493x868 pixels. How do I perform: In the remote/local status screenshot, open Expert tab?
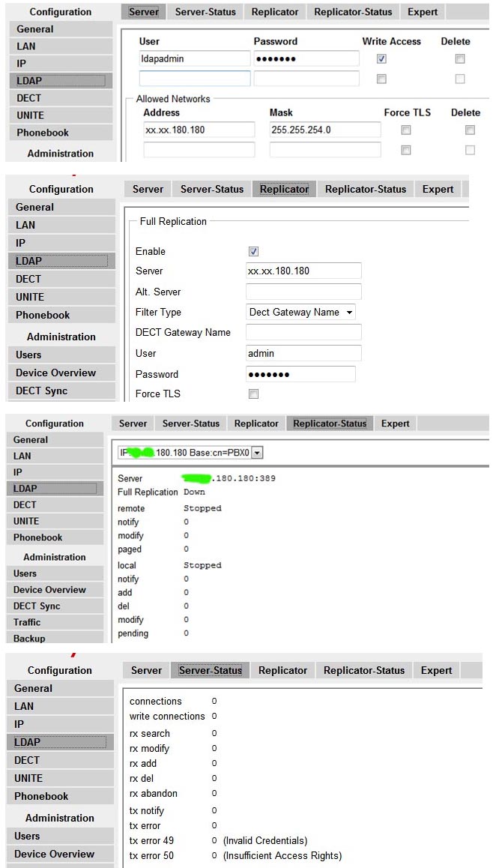tap(395, 424)
